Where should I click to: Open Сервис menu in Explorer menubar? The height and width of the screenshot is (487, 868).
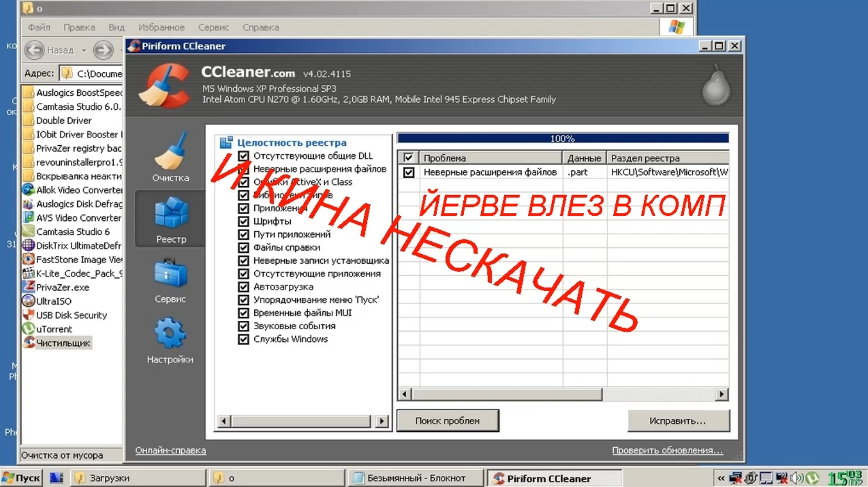pos(213,27)
